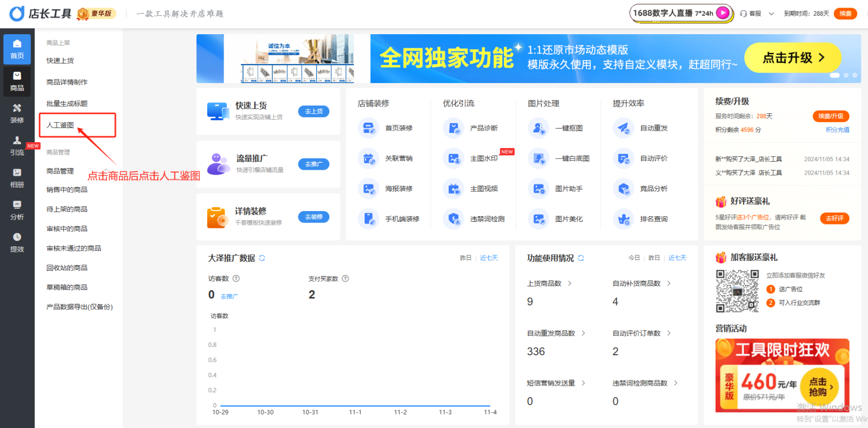Open 违禁词检测 tool
Image resolution: width=868 pixels, height=428 pixels.
click(474, 219)
